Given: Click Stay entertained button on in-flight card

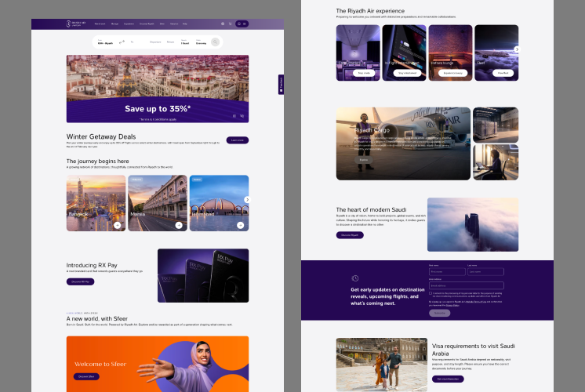Looking at the screenshot, I should [x=407, y=73].
